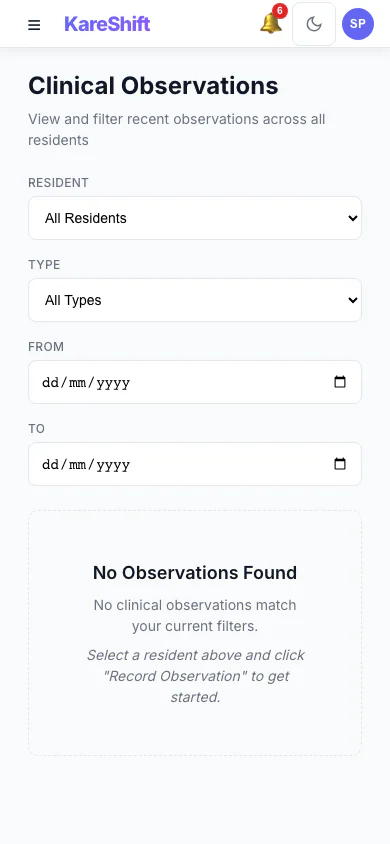Image resolution: width=390 pixels, height=844 pixels.
Task: Click the No Observations Found empty card
Action: coord(195,633)
